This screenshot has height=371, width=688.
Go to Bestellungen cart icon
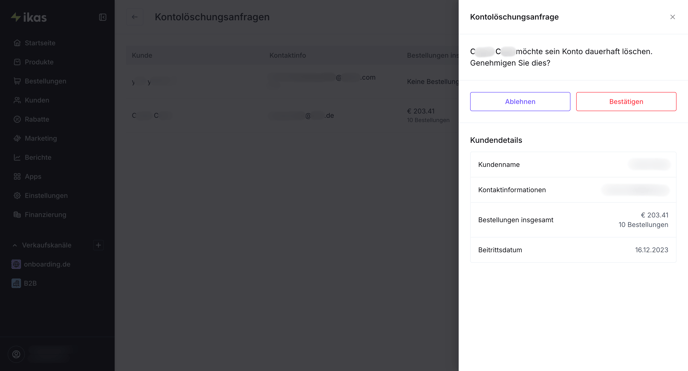(17, 81)
